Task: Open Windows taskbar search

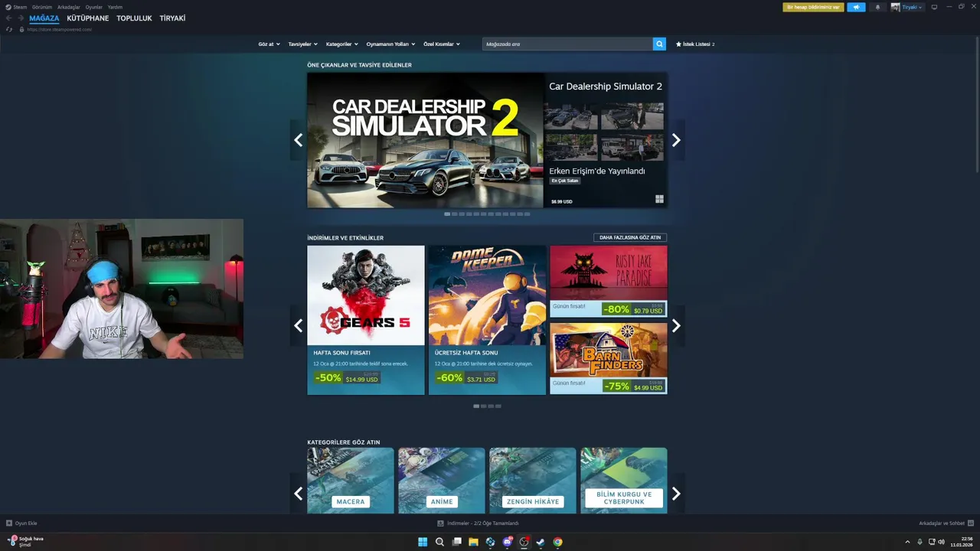Action: [439, 542]
